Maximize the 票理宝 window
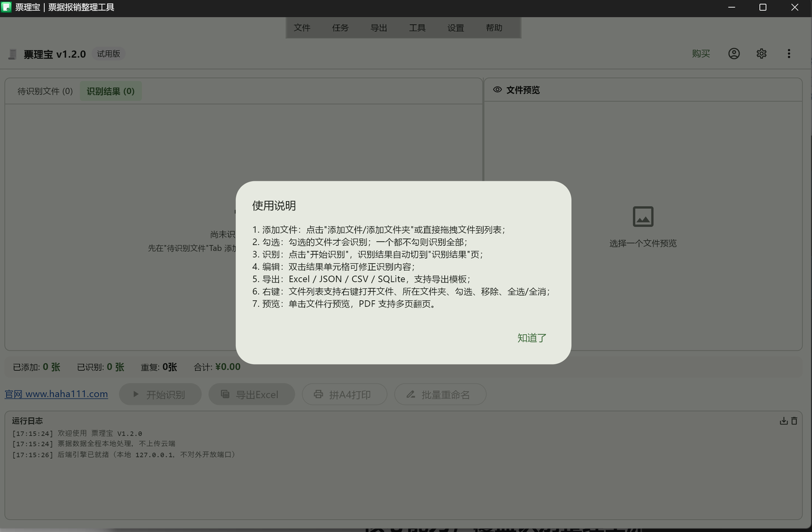This screenshot has width=812, height=532. click(763, 8)
